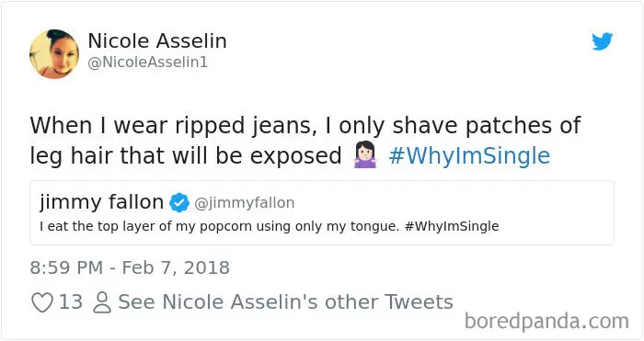Open Nicole Asselin's profile picture
The image size is (644, 341).
pyautogui.click(x=54, y=53)
